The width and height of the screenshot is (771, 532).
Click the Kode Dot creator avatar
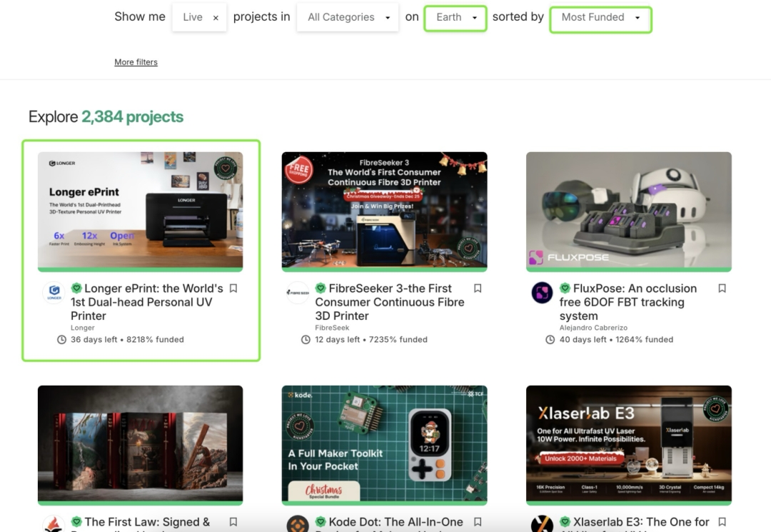(x=298, y=525)
